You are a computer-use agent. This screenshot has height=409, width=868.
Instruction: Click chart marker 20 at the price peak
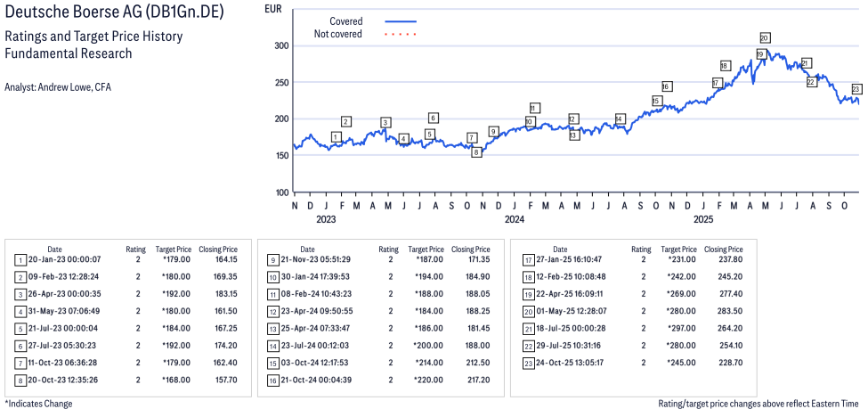pos(764,37)
